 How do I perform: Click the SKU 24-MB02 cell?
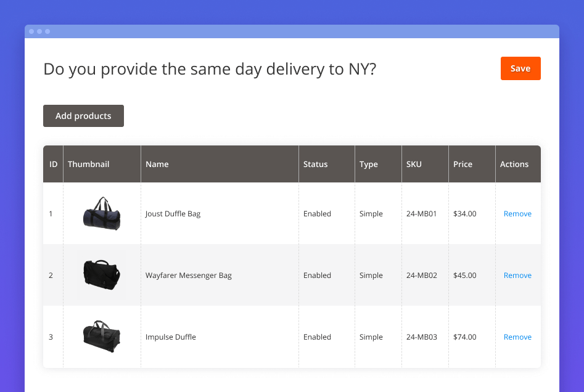pos(421,276)
